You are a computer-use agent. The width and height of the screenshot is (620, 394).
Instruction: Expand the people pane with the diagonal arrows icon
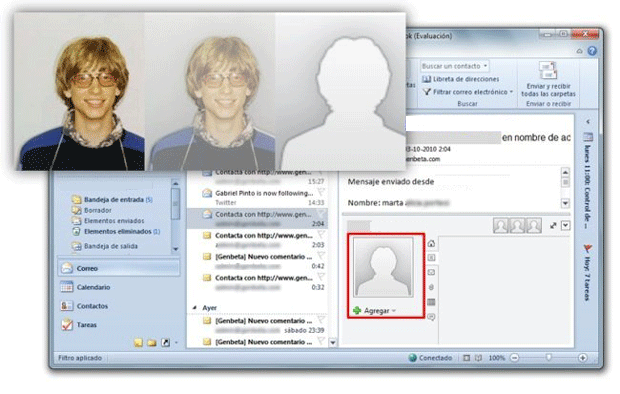tap(553, 225)
